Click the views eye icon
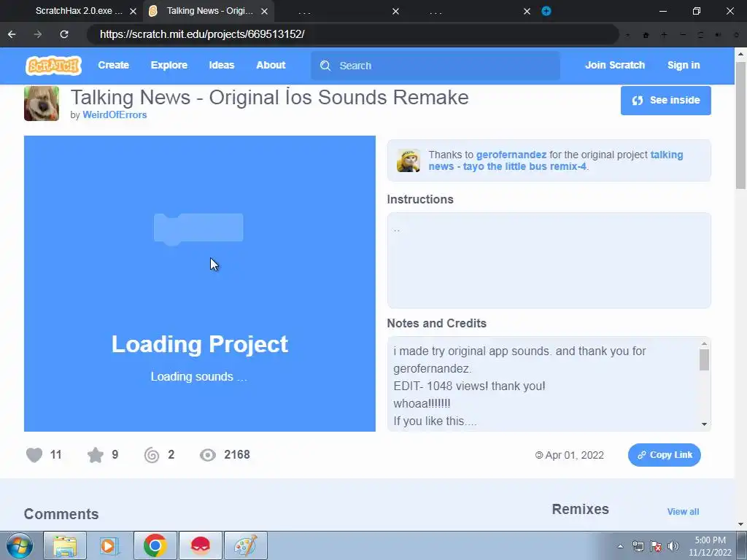This screenshot has height=560, width=747. click(208, 455)
